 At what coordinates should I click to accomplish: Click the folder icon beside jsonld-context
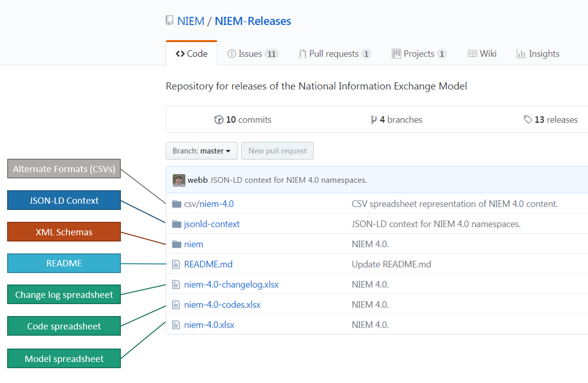point(176,224)
